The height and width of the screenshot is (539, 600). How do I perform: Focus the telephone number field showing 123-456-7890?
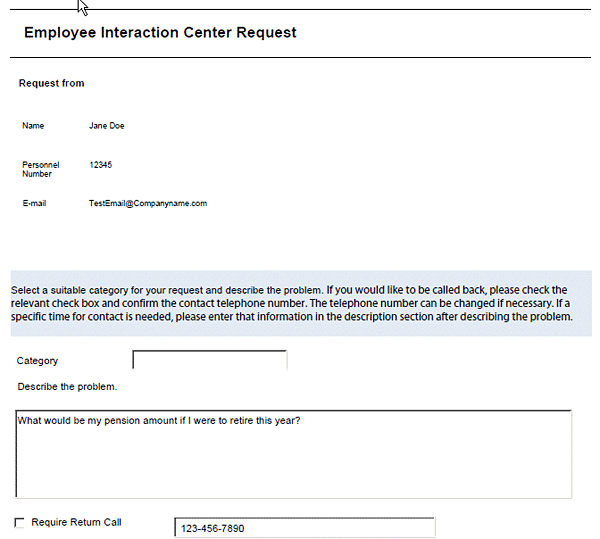pyautogui.click(x=305, y=528)
